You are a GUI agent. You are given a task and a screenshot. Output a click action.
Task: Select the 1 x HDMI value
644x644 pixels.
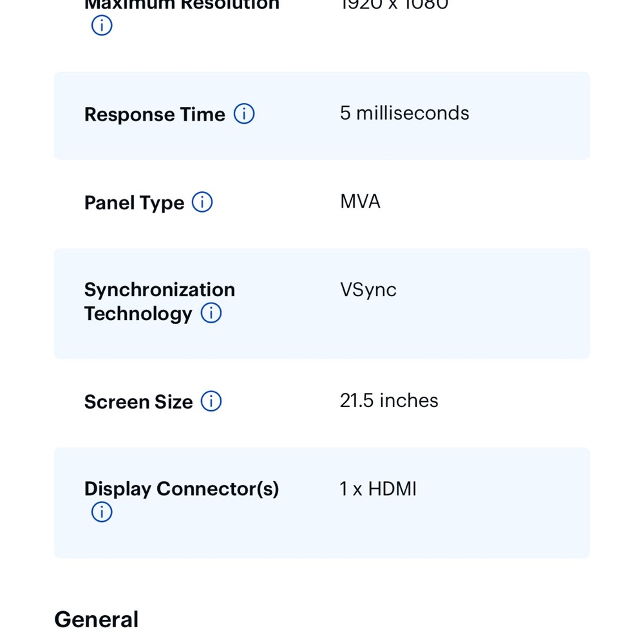coord(378,489)
